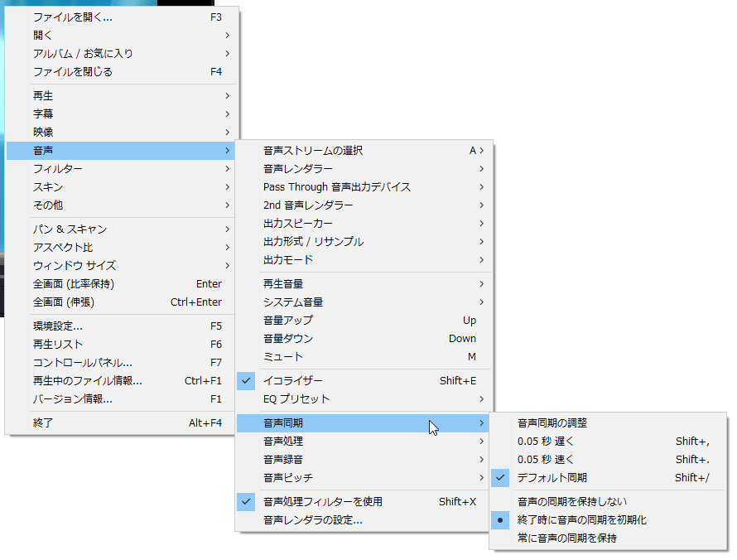
Task: Delay audio with 0.05 秒 遅く
Action: pos(545,442)
